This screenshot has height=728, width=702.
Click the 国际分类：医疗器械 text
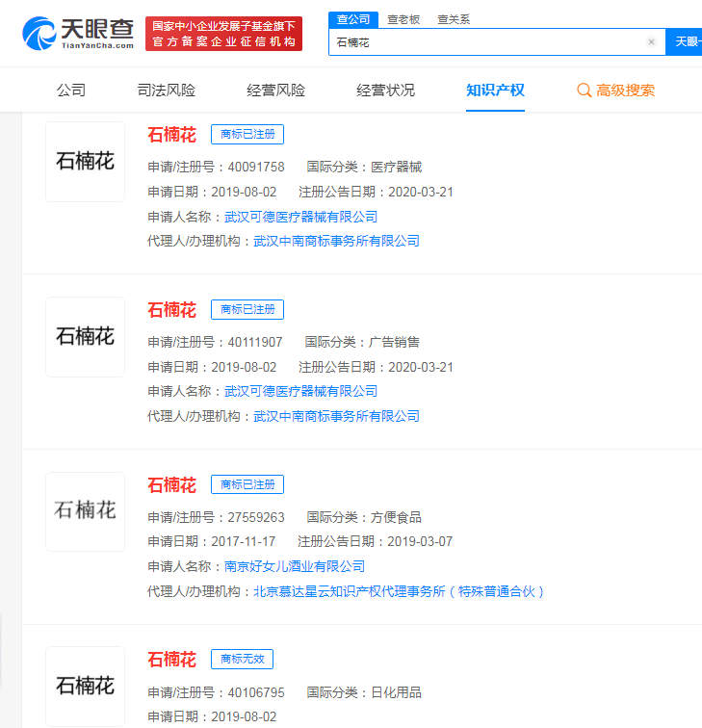pyautogui.click(x=364, y=167)
